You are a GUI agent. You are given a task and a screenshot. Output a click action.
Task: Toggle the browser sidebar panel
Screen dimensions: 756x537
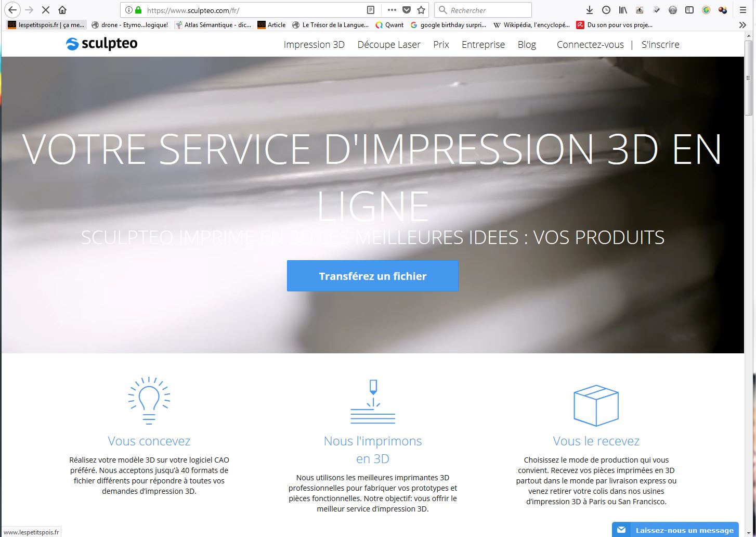coord(689,10)
